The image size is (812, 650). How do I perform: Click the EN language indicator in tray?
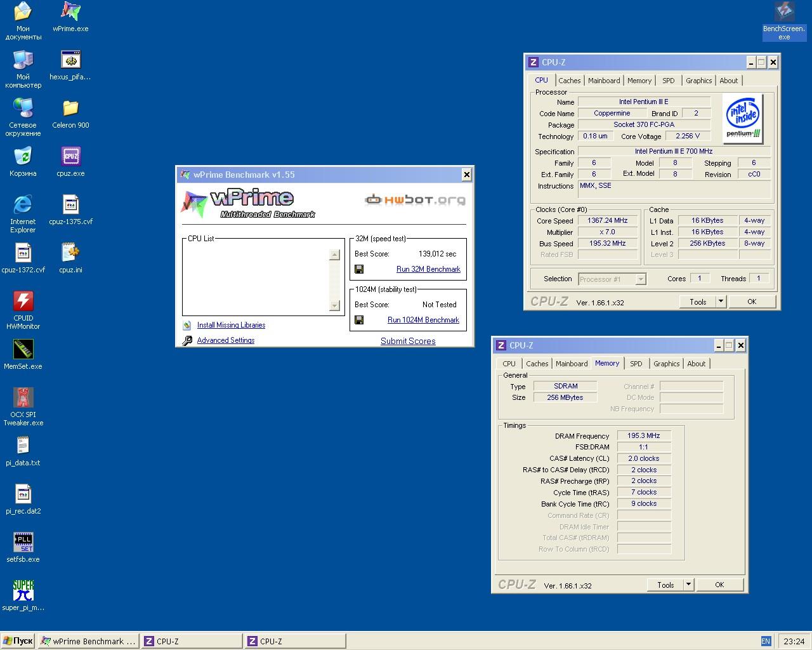coord(766,641)
